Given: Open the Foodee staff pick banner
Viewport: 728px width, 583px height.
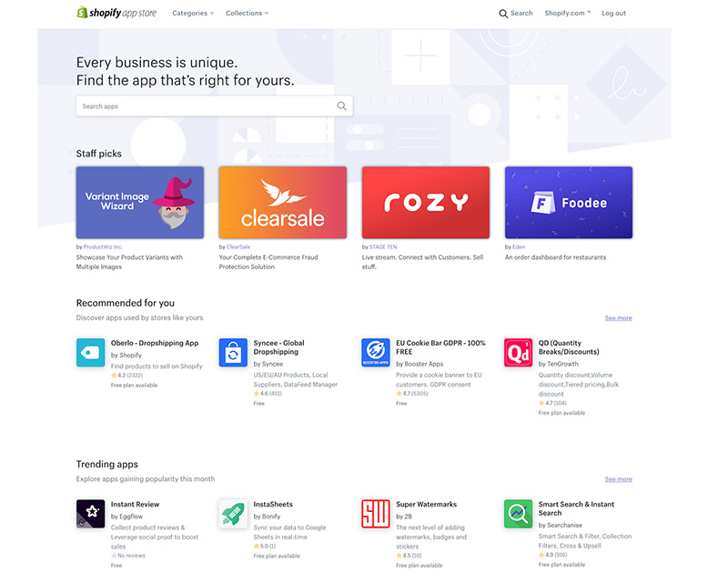Looking at the screenshot, I should pyautogui.click(x=569, y=203).
